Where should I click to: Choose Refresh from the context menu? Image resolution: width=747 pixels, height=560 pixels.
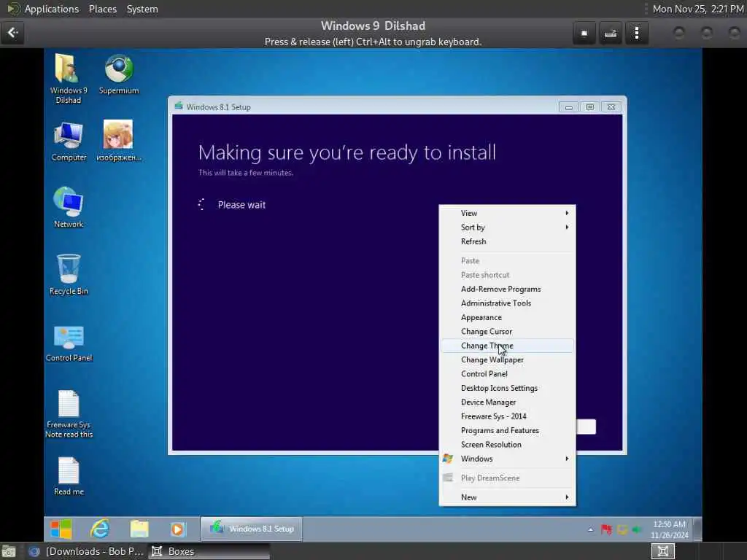(x=508, y=241)
